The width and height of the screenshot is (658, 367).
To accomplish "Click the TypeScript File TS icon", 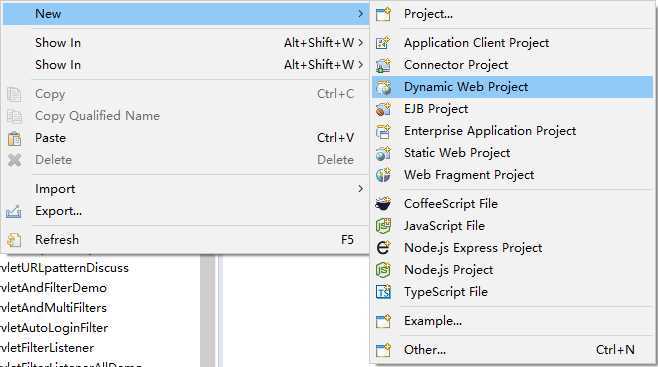I will click(383, 292).
